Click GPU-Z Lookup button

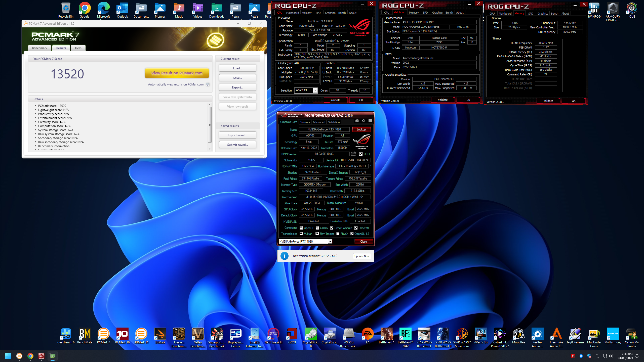click(x=361, y=129)
